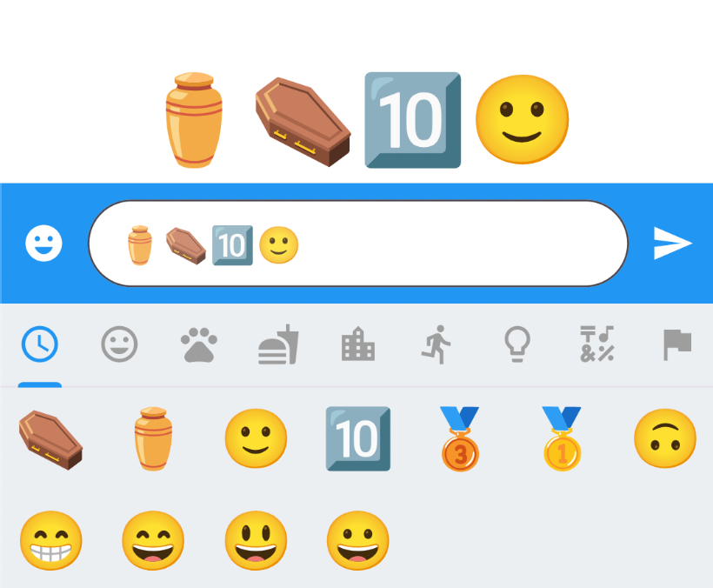Pick the keycap ten emoji in grid
This screenshot has height=588, width=713.
pyautogui.click(x=358, y=438)
